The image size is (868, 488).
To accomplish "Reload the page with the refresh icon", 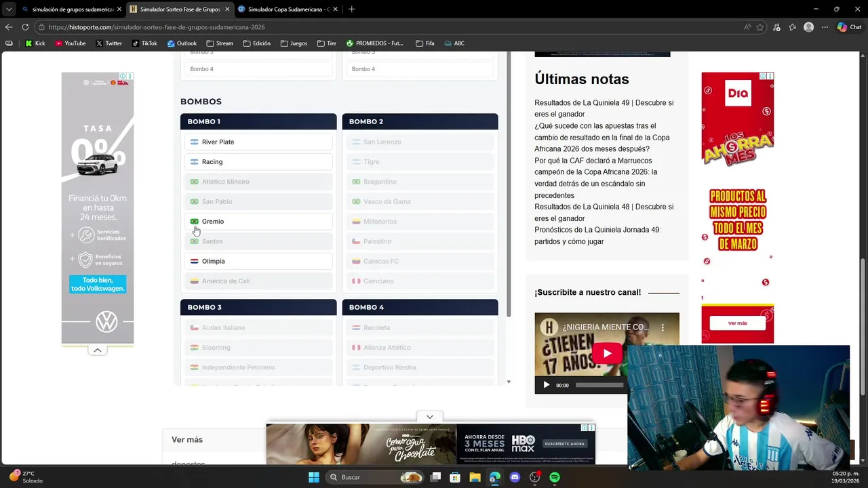I will pos(25,27).
